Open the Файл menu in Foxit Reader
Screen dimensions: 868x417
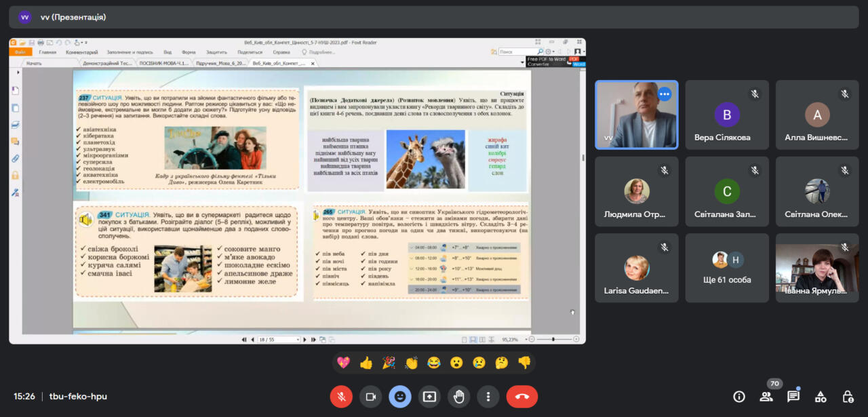point(20,52)
